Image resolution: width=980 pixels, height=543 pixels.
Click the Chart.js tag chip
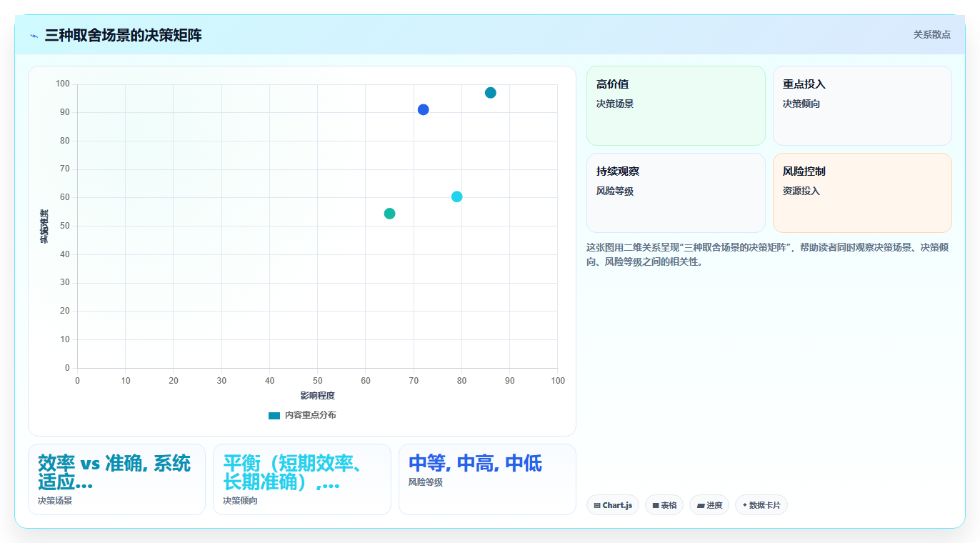pyautogui.click(x=613, y=505)
